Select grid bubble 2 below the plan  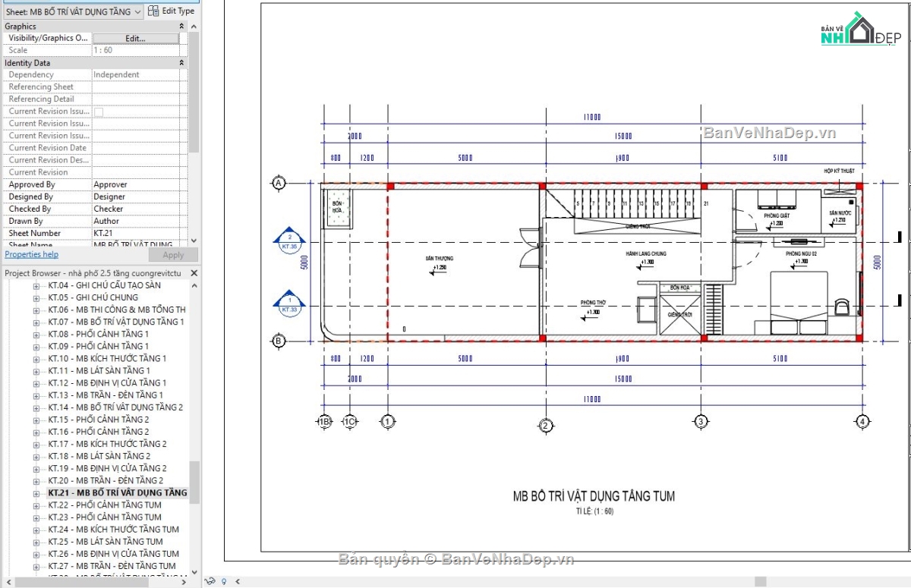tap(544, 426)
